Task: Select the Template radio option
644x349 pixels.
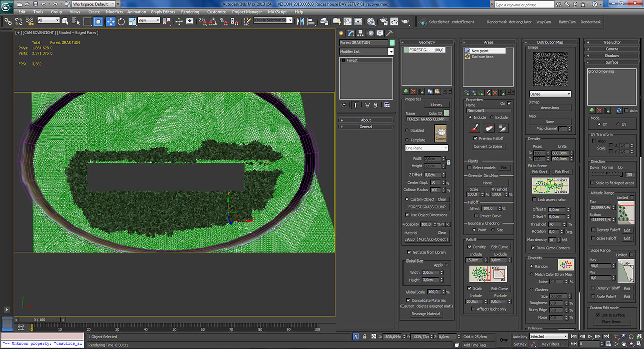Action: tap(407, 140)
